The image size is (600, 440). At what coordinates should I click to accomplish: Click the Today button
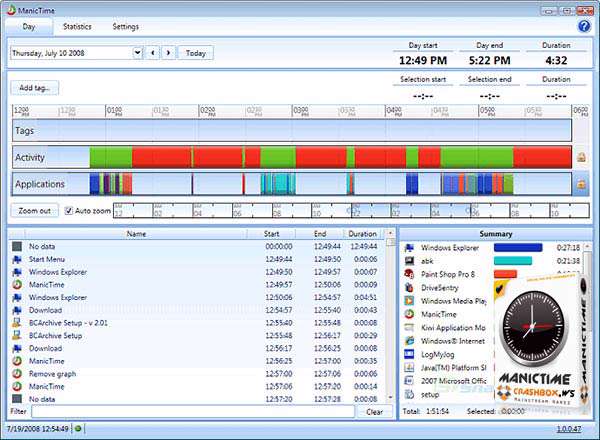196,53
